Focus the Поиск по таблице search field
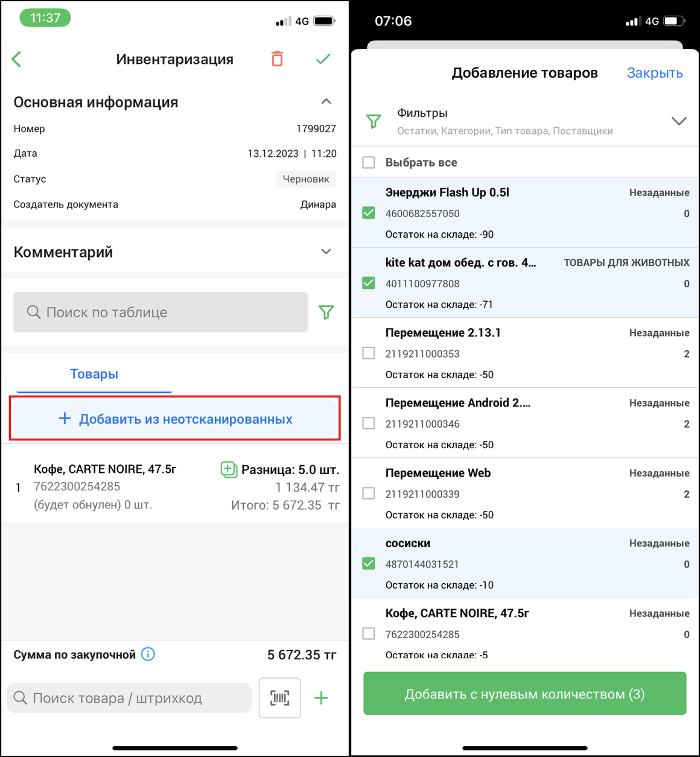The height and width of the screenshot is (757, 700). 161,312
